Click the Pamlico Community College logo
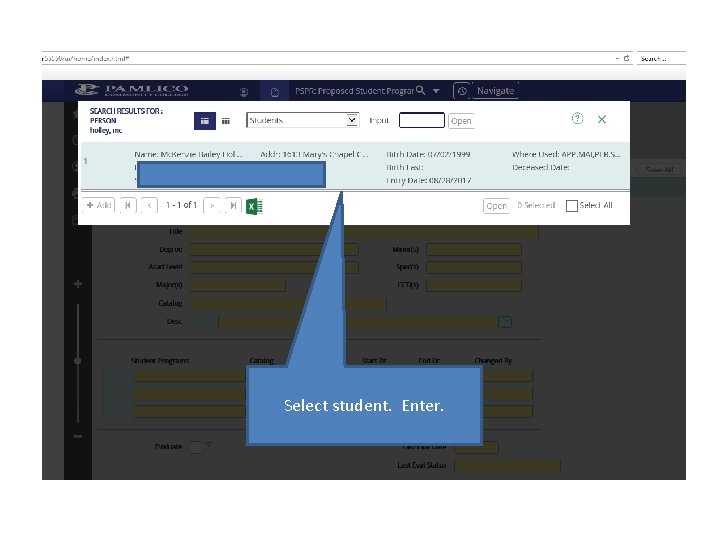The width and height of the screenshot is (720, 540). [132, 90]
